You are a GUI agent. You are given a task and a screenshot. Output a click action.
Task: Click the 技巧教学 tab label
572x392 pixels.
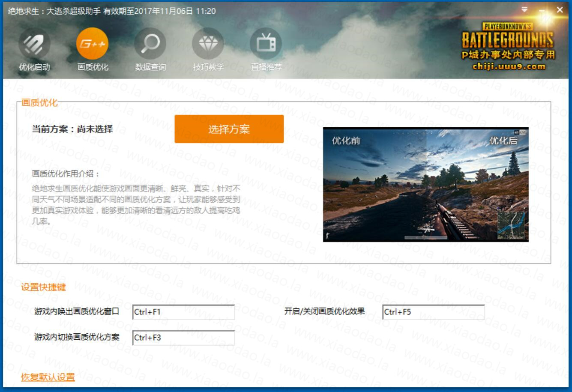click(x=208, y=67)
